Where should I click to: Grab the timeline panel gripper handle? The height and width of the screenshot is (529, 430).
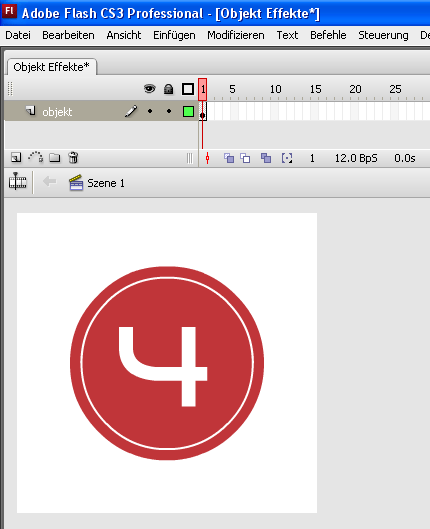[10, 89]
